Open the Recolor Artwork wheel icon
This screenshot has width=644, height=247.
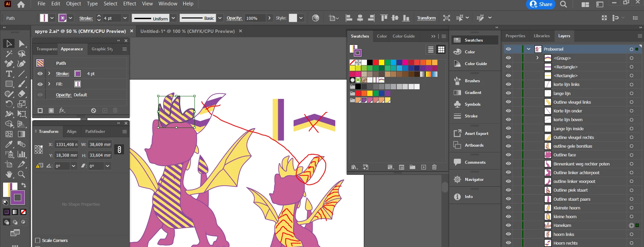pos(315,18)
